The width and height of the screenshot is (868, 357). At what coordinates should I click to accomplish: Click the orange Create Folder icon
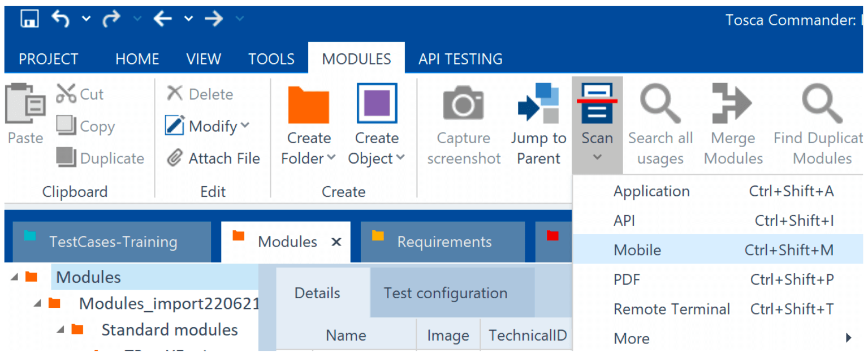click(309, 104)
